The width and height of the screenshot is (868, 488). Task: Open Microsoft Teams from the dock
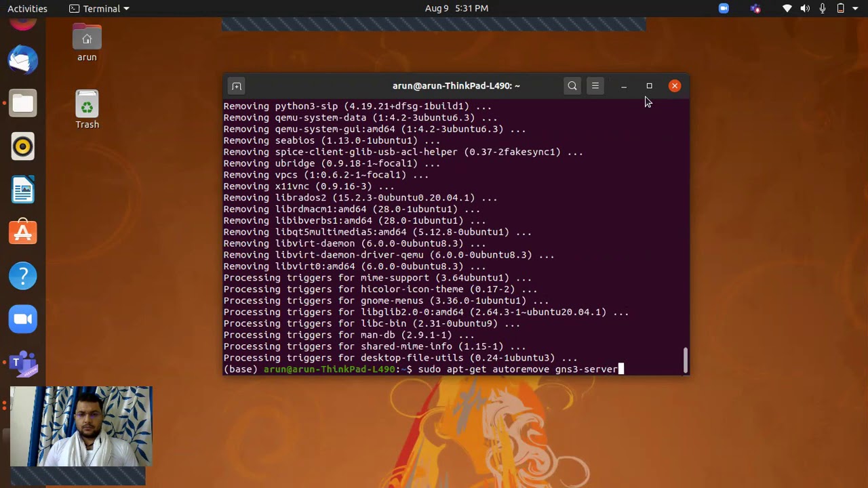click(23, 363)
